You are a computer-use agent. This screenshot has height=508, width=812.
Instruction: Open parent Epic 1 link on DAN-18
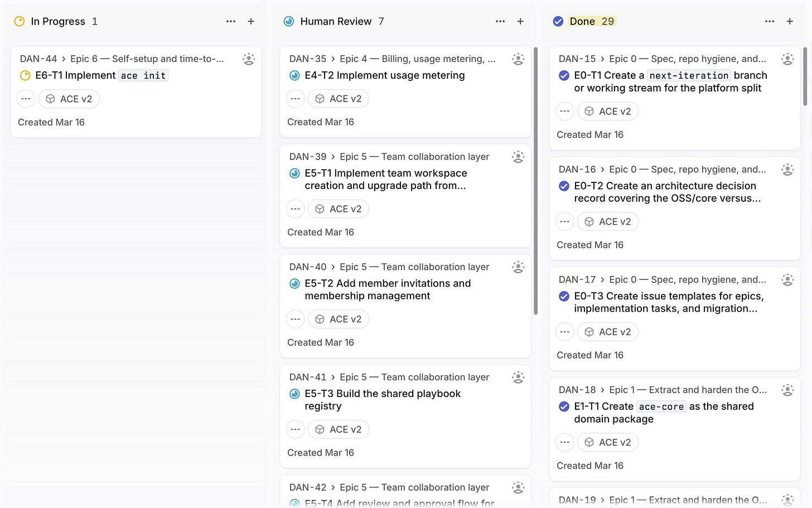click(688, 390)
